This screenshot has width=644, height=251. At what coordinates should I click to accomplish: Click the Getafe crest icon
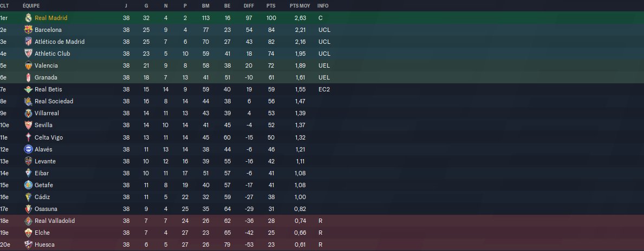[x=28, y=185]
